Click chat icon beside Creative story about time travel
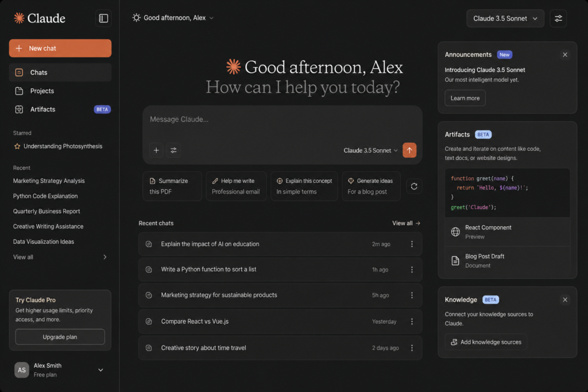 [x=149, y=348]
